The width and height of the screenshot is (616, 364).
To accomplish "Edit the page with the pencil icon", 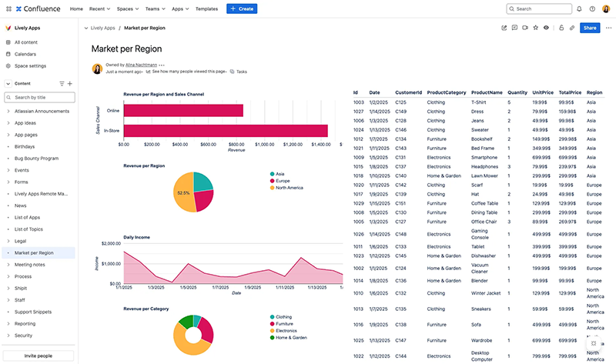I will pos(504,28).
